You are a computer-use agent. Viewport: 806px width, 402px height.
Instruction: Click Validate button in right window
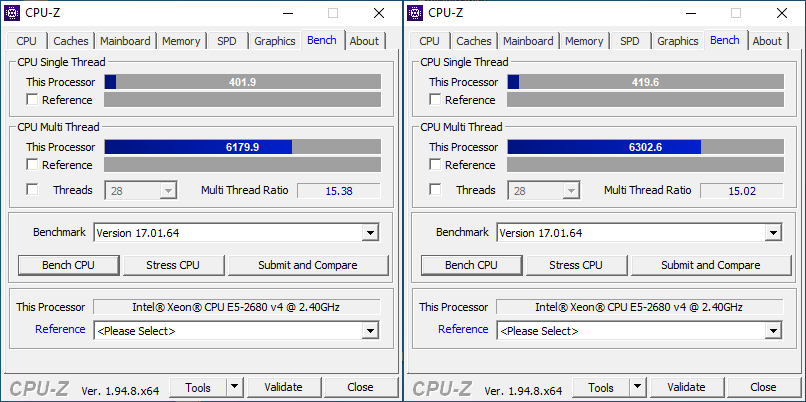[x=686, y=387]
